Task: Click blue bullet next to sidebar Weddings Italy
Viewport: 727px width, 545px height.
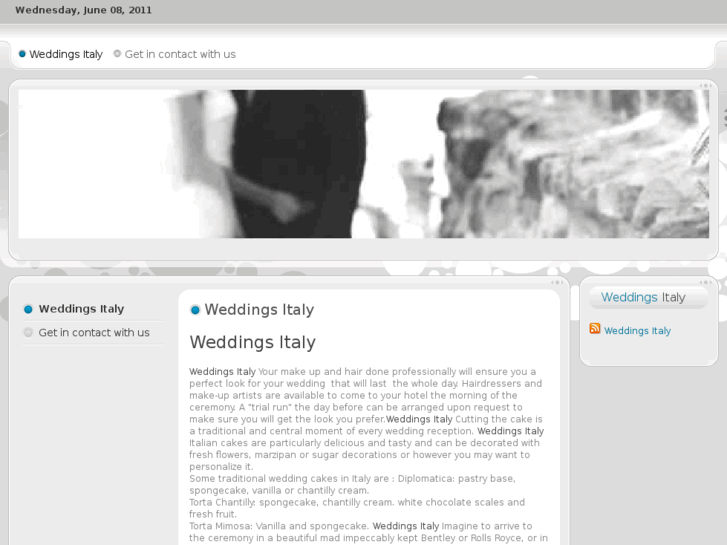Action: (x=28, y=309)
